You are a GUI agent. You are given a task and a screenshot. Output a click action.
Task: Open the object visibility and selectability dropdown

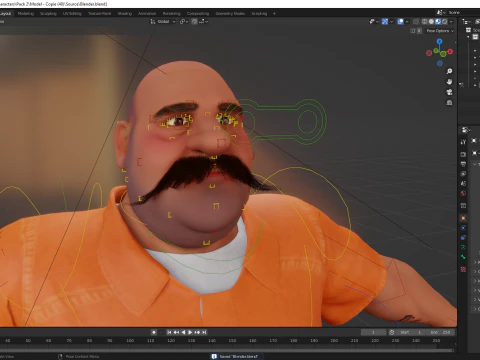click(374, 22)
